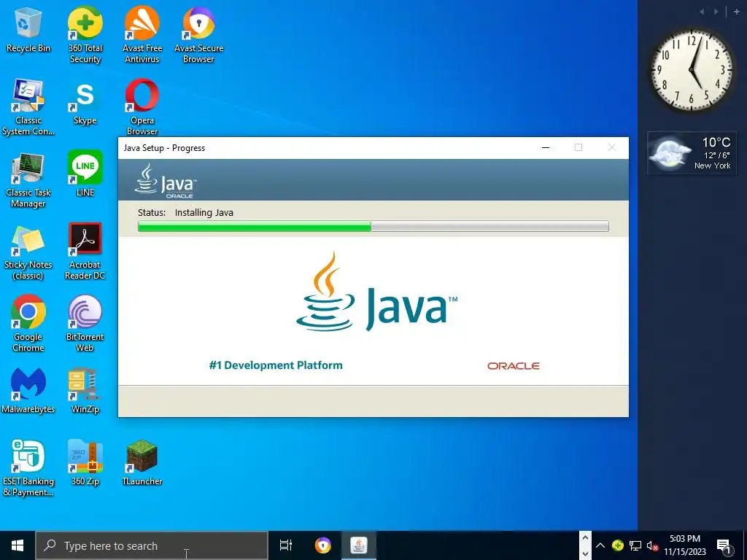Select the Avast Secure Browser desktop icon

[x=198, y=34]
